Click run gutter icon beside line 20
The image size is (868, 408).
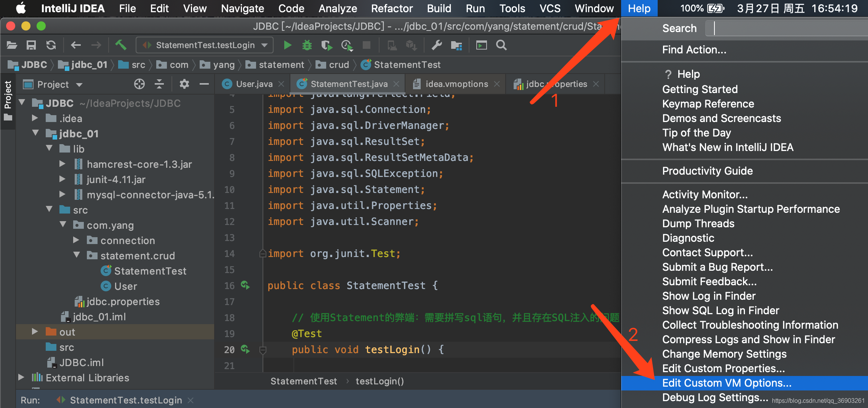(245, 349)
